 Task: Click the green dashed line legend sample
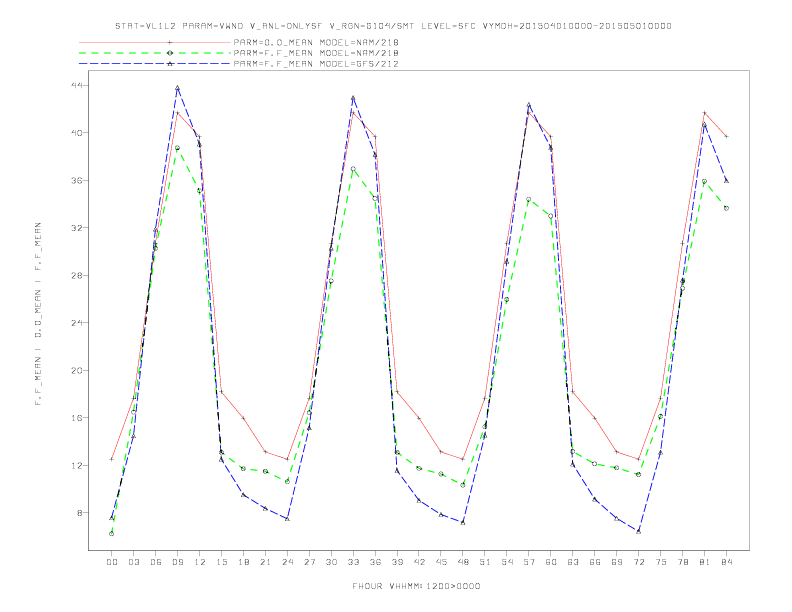(155, 53)
